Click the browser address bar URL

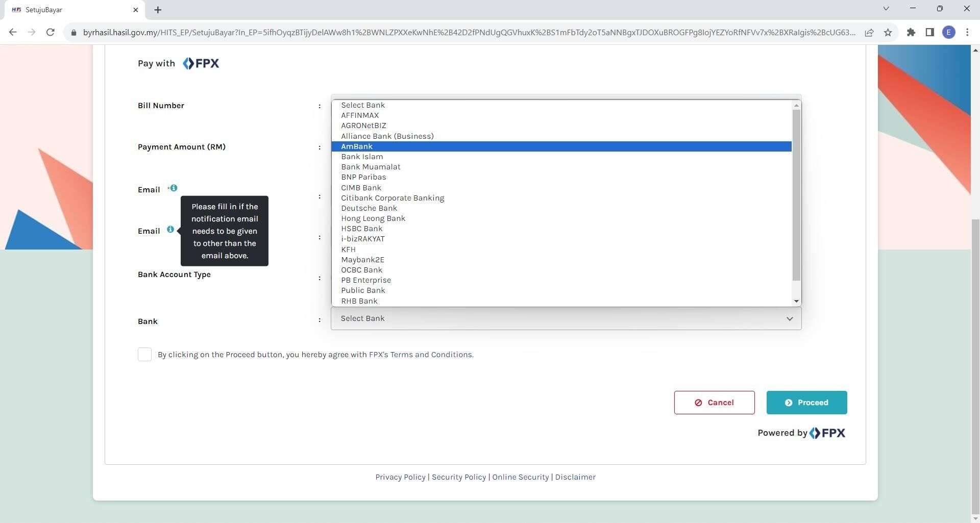pos(469,32)
